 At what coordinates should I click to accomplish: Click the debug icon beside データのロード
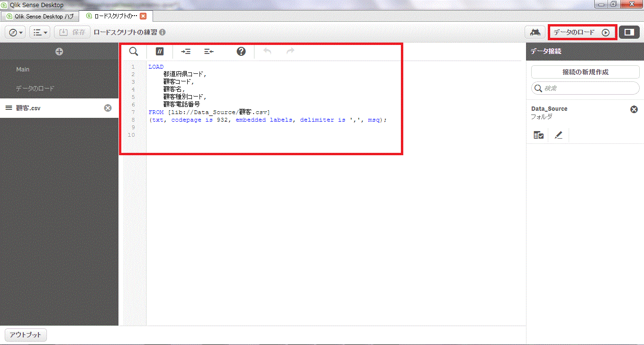tap(535, 32)
